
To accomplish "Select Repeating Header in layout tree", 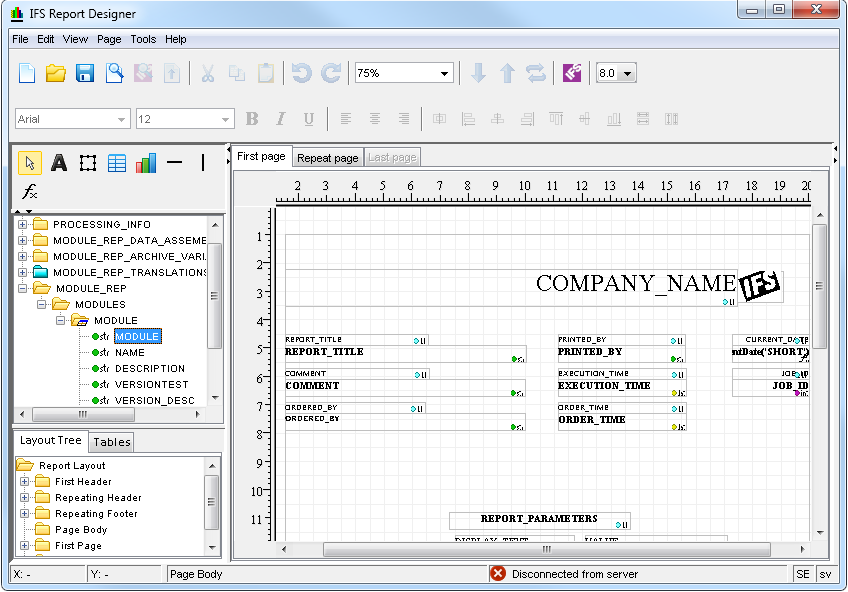I will pyautogui.click(x=98, y=497).
